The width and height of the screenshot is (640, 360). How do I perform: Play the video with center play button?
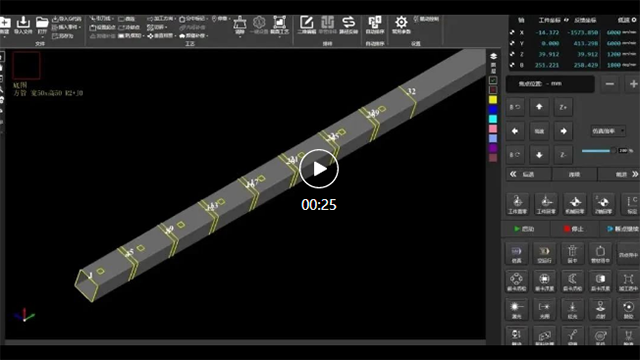click(319, 169)
